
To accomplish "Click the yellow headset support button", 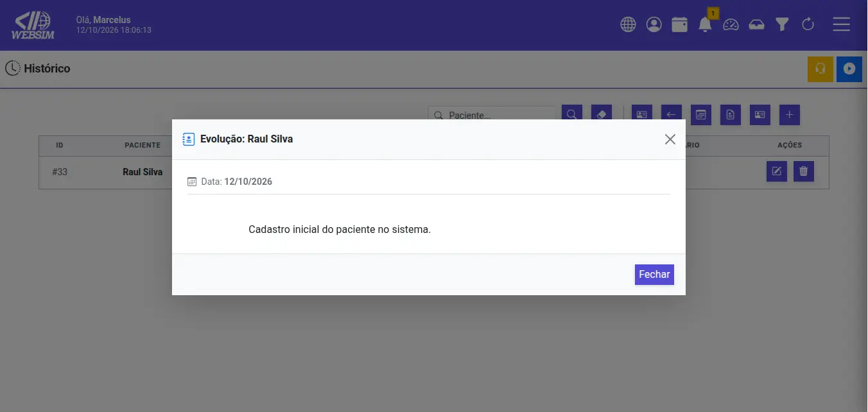I will coord(820,69).
